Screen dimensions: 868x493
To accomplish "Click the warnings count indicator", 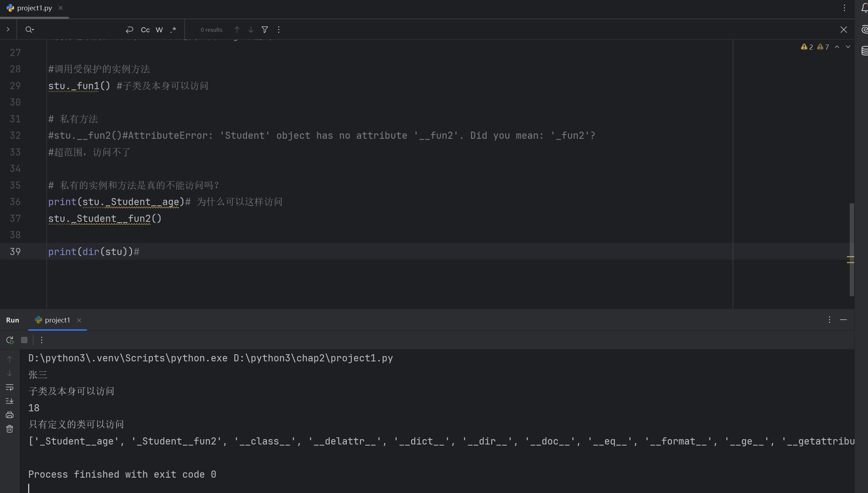I will [807, 47].
